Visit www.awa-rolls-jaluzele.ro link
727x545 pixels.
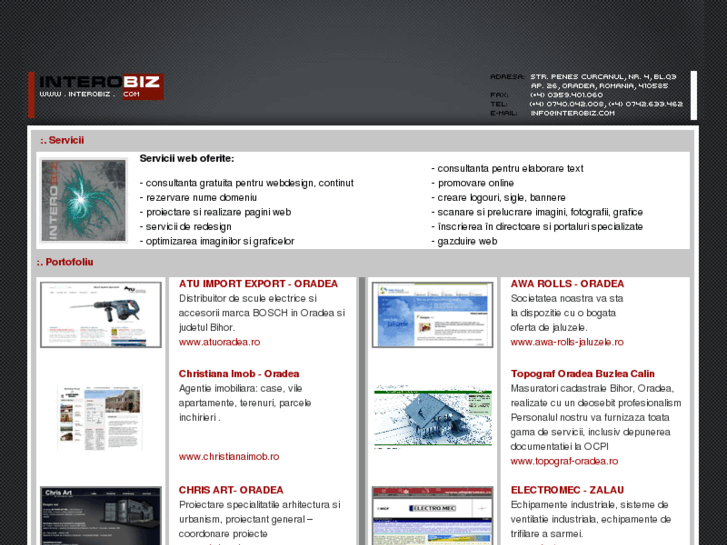pos(567,342)
